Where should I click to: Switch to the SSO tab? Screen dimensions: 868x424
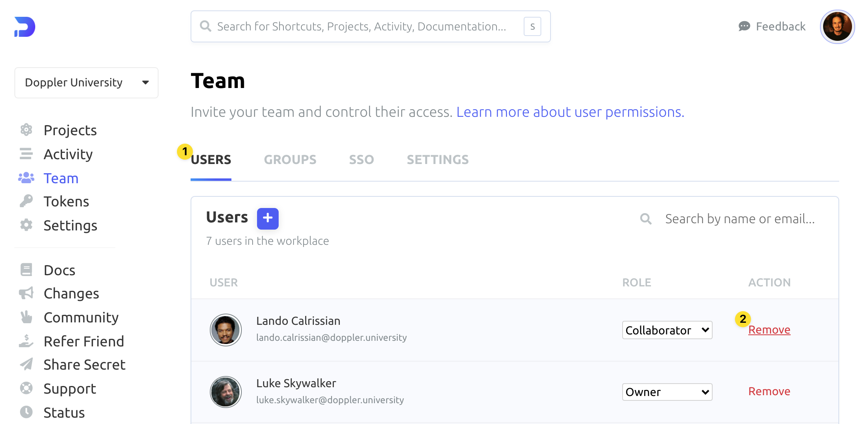361,160
